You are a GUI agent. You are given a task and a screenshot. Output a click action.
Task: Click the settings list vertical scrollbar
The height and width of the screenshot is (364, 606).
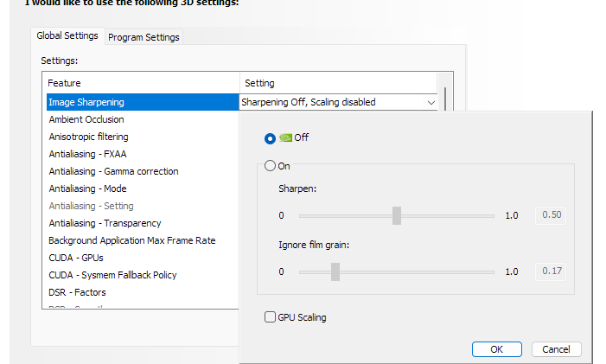point(445,95)
